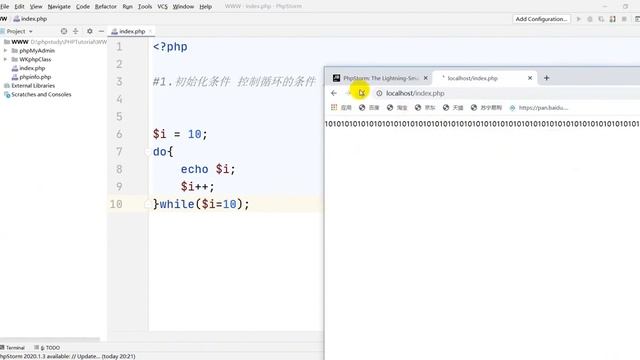Image resolution: width=640 pixels, height=360 pixels.
Task: Open the Window menu
Action: [183, 7]
